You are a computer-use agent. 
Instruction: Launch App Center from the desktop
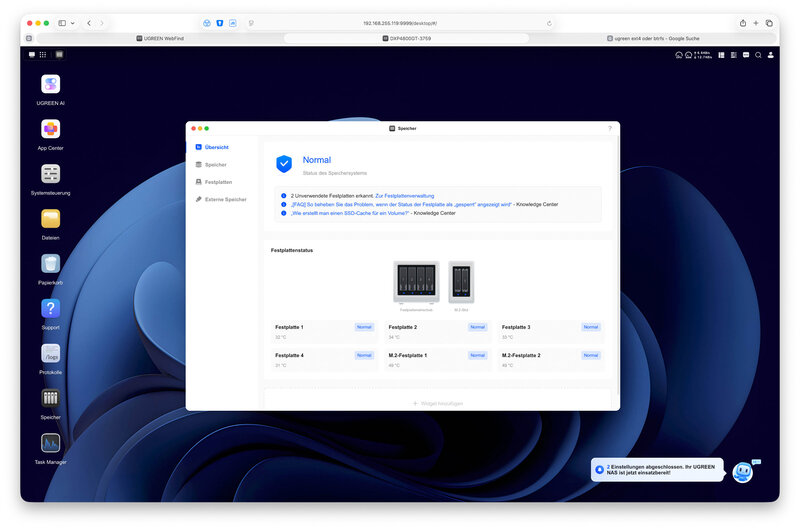50,129
